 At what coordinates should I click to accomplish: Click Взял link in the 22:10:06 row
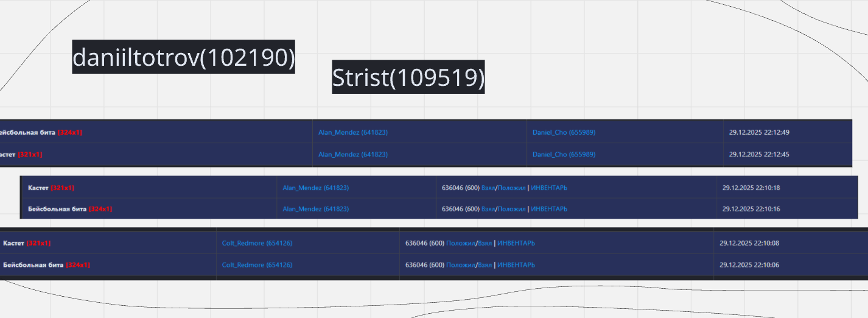(x=485, y=265)
